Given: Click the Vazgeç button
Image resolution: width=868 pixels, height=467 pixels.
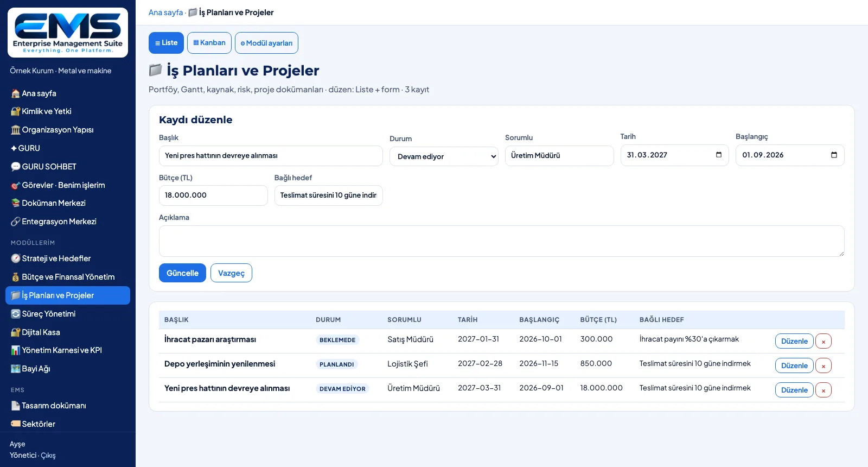Looking at the screenshot, I should (231, 273).
